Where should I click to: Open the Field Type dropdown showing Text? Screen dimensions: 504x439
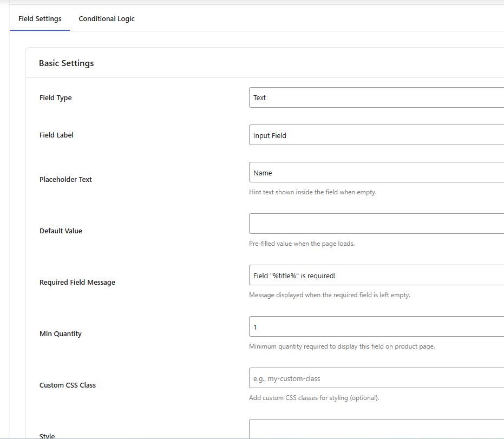[x=376, y=97]
